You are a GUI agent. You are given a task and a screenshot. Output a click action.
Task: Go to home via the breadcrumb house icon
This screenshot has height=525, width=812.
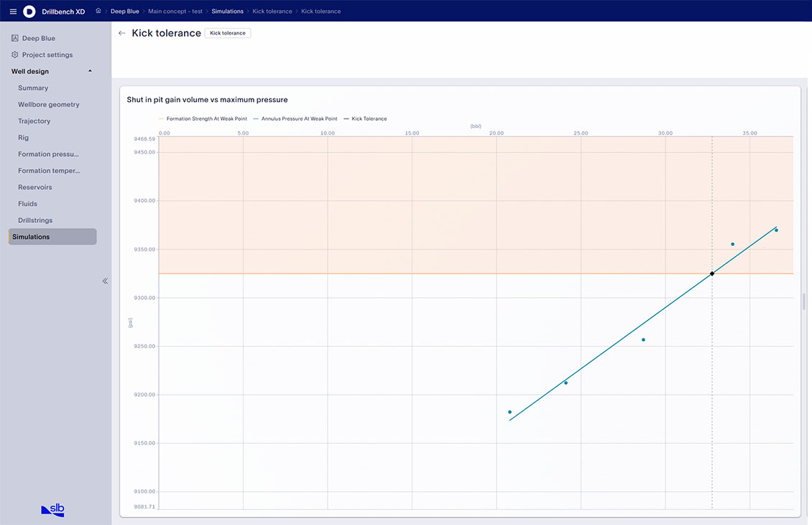click(98, 11)
